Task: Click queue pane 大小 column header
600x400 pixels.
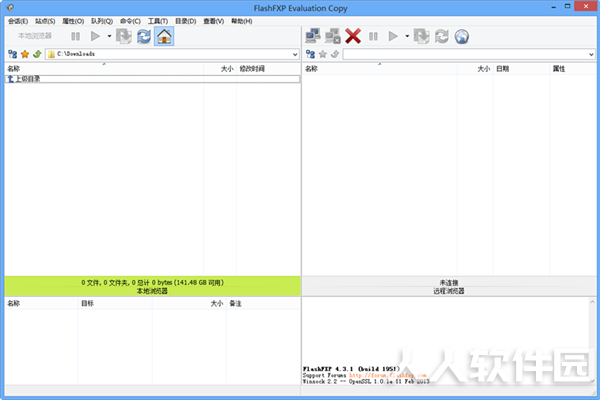Action: tap(189, 303)
